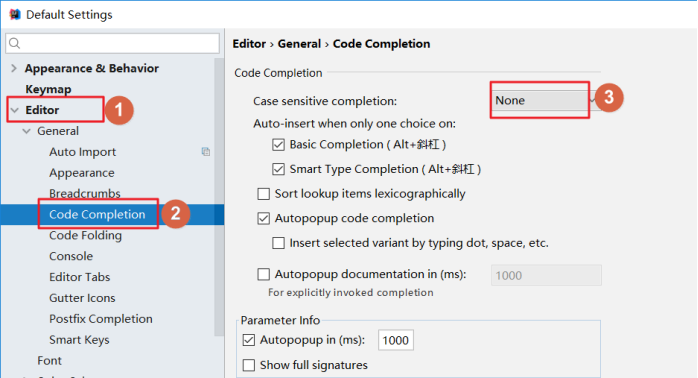Uncheck Parameter Info Autopopup in (ms)
Image resolution: width=698 pixels, height=378 pixels.
click(x=249, y=340)
